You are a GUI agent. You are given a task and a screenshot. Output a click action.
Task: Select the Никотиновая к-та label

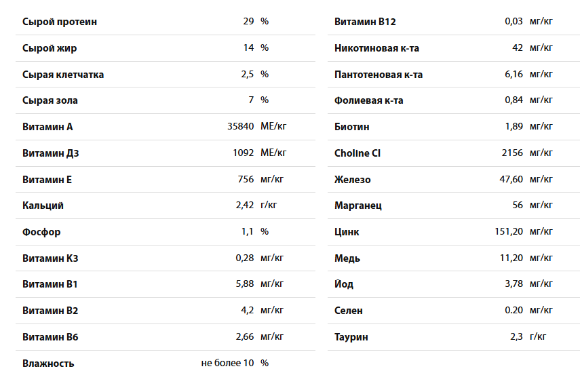[376, 48]
